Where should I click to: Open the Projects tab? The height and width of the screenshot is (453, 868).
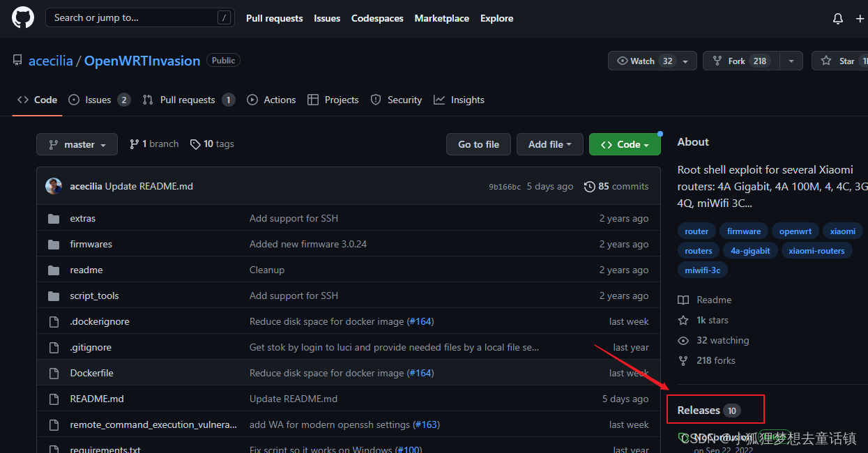pos(333,100)
